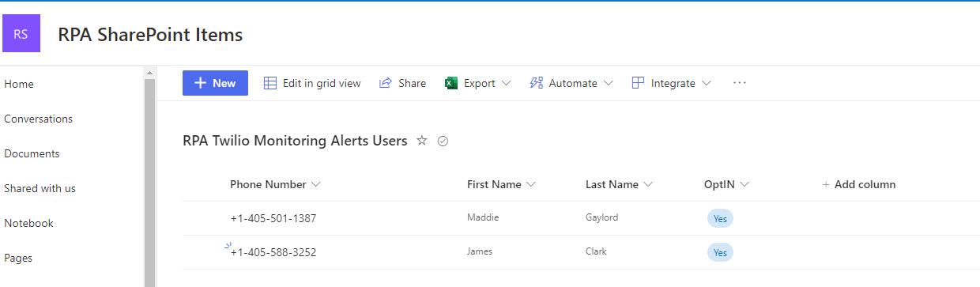Open the RPA SharePoint Items site title

150,35
